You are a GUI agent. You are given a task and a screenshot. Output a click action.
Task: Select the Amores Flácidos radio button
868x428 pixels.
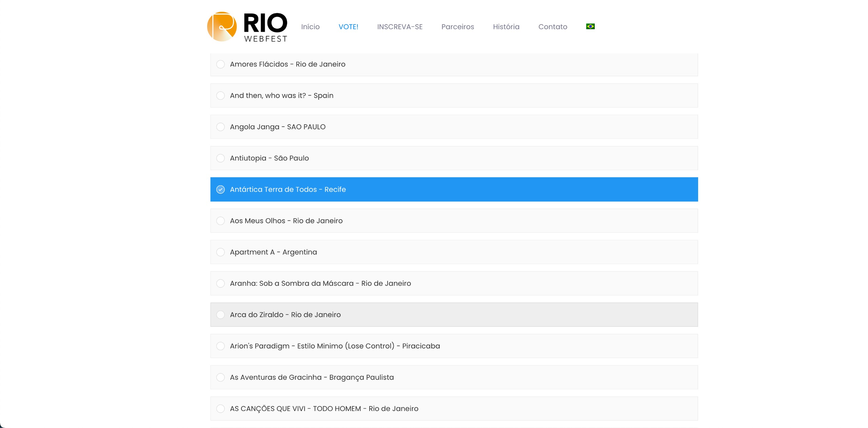point(220,64)
